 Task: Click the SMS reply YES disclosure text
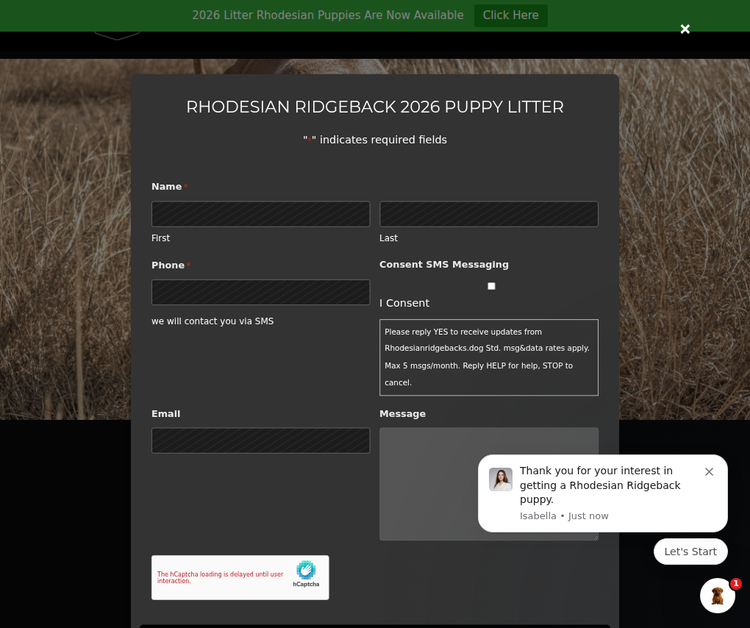[488, 357]
